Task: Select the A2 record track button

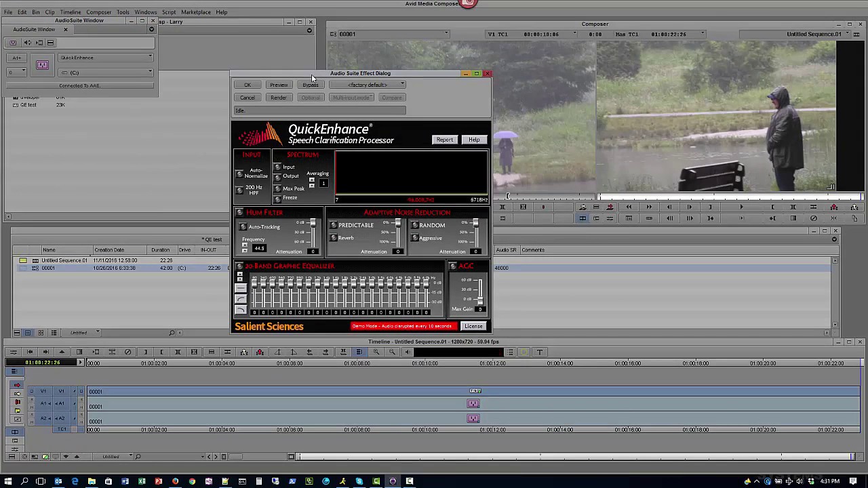Action: (62, 418)
